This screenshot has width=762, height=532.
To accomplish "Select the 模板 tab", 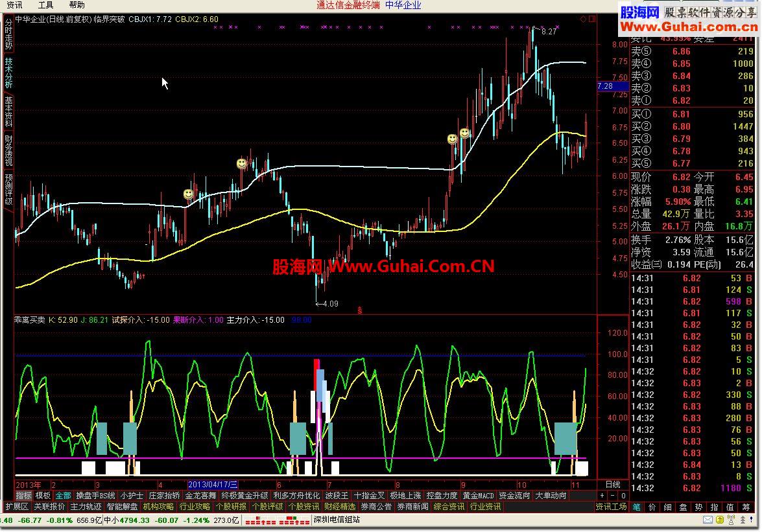I will coord(43,496).
